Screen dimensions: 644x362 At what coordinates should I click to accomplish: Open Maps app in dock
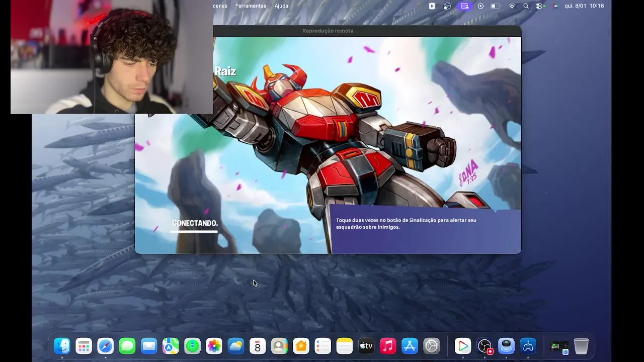[x=171, y=346]
